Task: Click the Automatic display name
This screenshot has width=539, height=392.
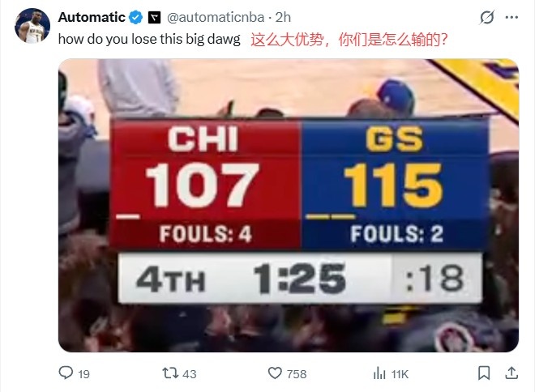Action: 92,17
